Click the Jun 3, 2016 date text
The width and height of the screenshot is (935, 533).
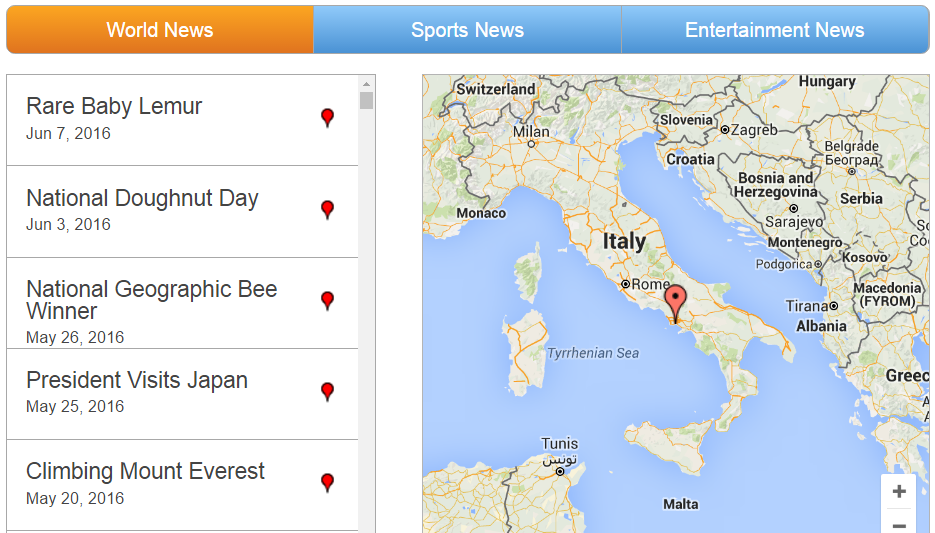point(68,225)
